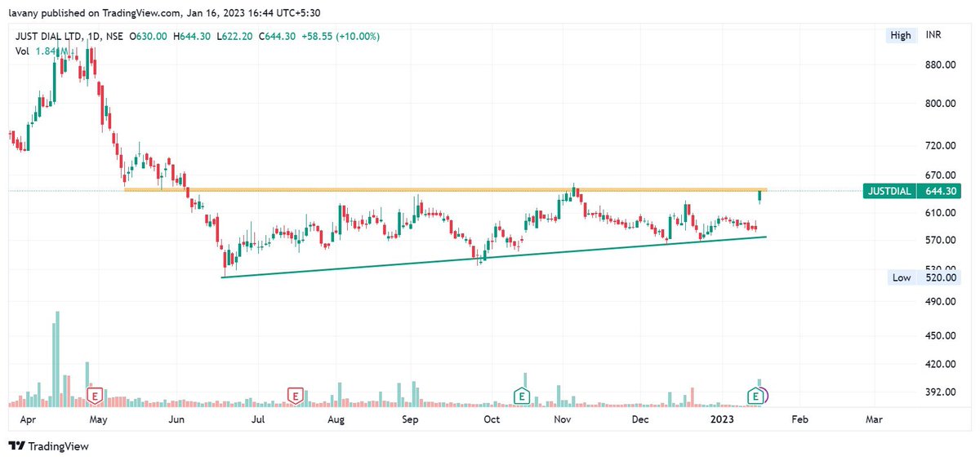Click the low value L622.20
The height and width of the screenshot is (461, 980).
click(x=234, y=37)
